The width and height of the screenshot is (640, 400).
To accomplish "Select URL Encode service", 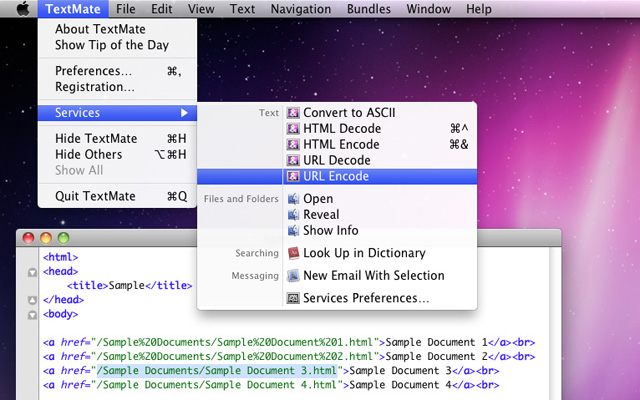I will pos(337,176).
